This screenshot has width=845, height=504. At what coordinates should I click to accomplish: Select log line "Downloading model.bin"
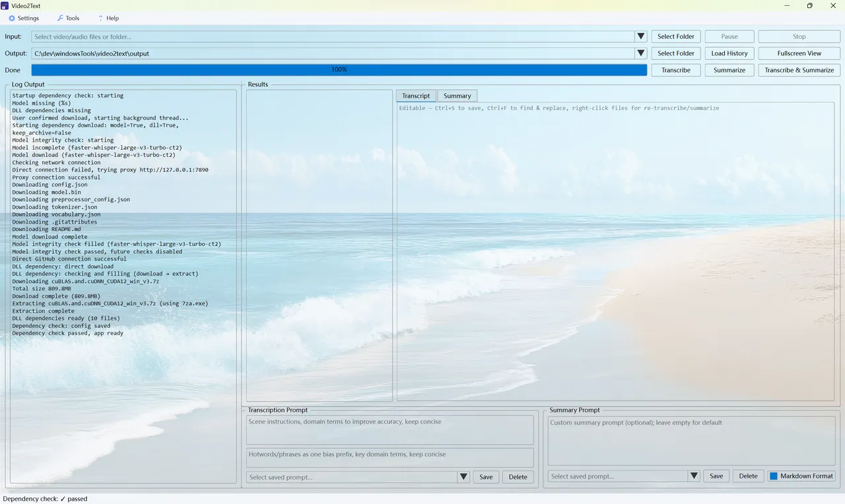[x=46, y=192]
